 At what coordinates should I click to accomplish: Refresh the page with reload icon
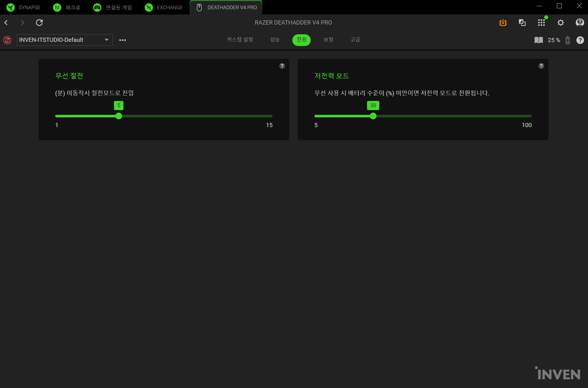pos(39,23)
